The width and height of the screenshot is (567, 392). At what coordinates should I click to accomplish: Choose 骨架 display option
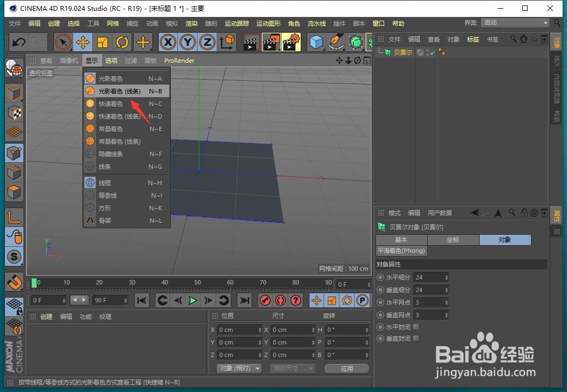126,221
